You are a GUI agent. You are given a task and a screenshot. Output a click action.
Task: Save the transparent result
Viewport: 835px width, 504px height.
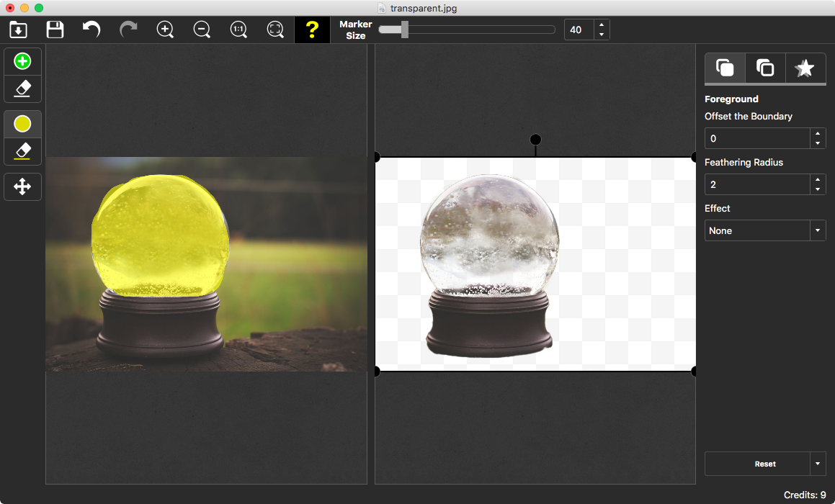(x=54, y=30)
